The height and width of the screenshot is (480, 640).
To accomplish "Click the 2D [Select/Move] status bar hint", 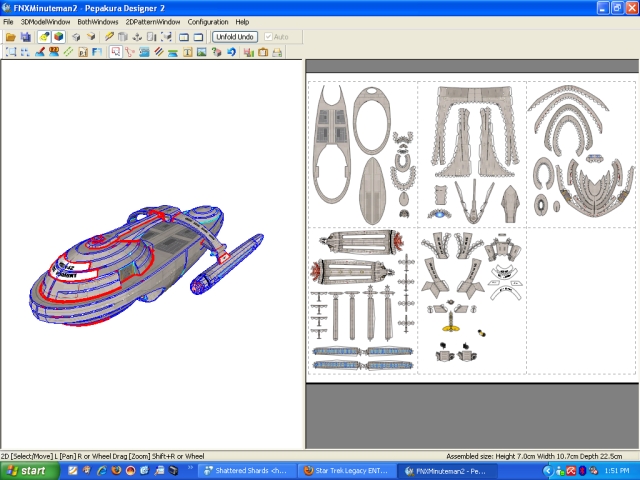I will click(102, 456).
